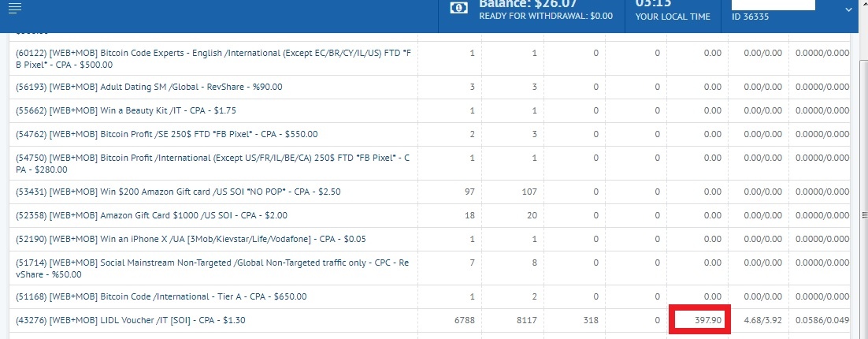Open the hamburger menu icon
Screen dimensions: 868x339
[15, 8]
